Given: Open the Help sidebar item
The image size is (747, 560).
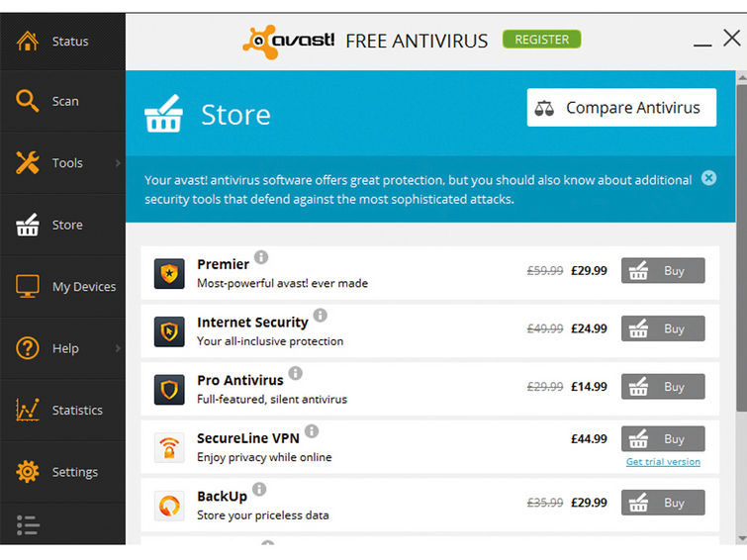Looking at the screenshot, I should (x=63, y=348).
